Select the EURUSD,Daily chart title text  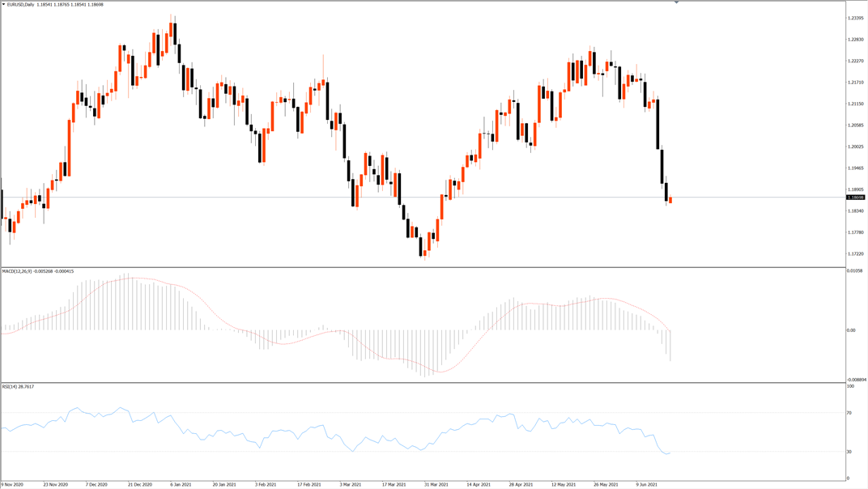click(x=20, y=4)
